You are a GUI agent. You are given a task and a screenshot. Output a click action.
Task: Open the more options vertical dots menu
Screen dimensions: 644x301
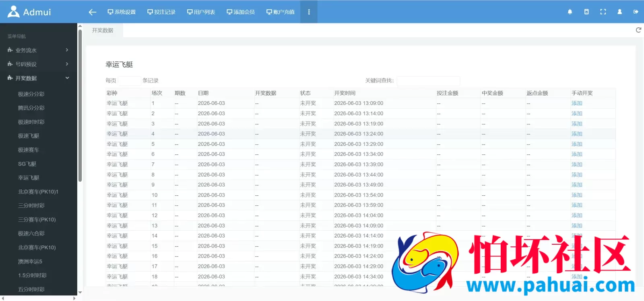[x=309, y=12]
